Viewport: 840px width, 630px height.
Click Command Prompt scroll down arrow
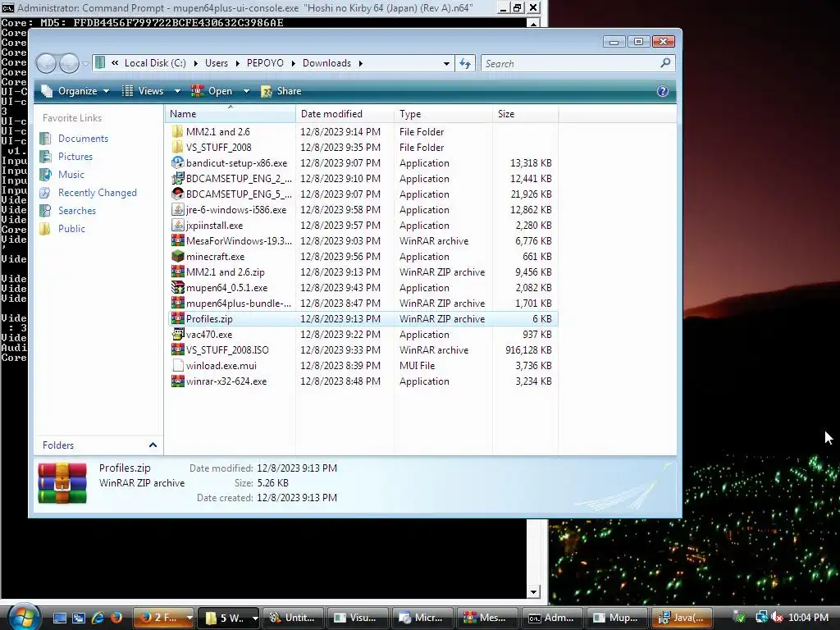[x=533, y=592]
